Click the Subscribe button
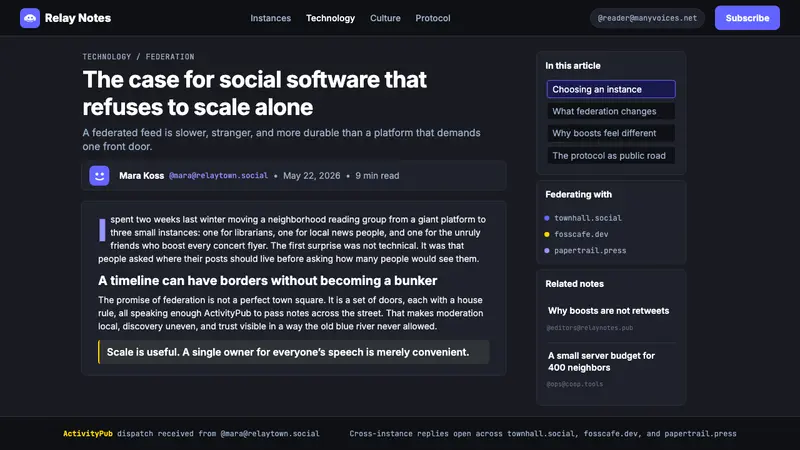Image resolution: width=800 pixels, height=450 pixels. 747,18
